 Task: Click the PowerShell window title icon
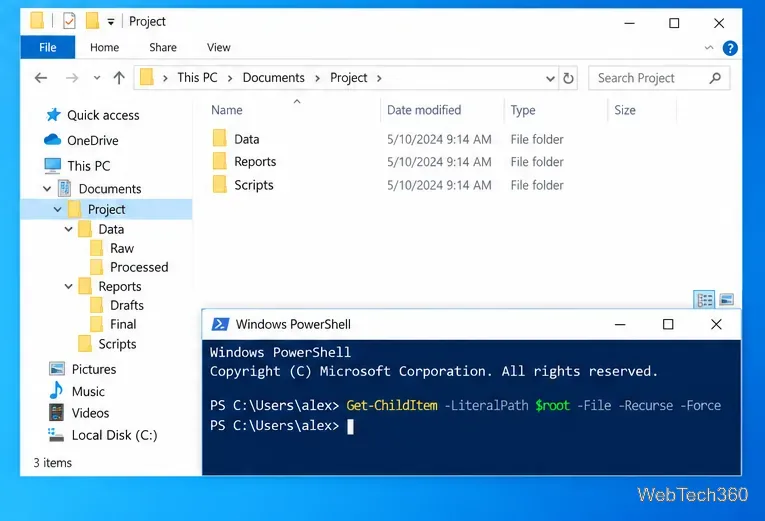point(220,324)
